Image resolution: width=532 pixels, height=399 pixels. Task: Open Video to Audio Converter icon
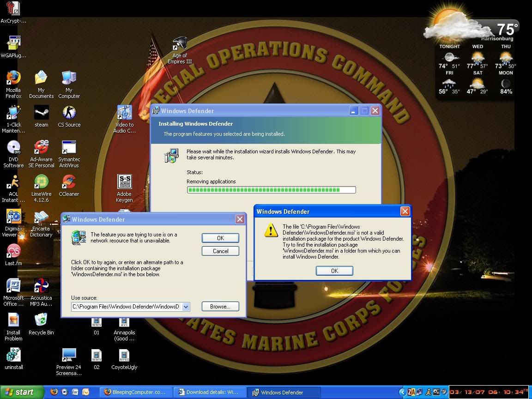point(124,119)
